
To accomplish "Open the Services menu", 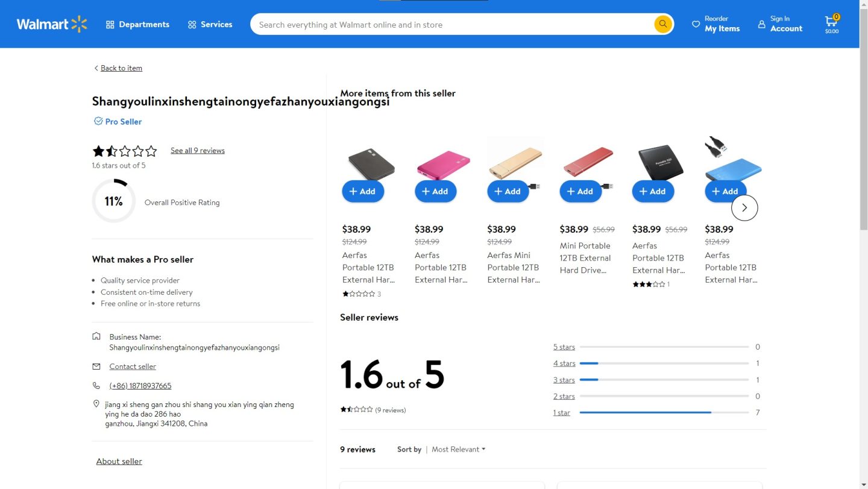I will click(x=210, y=25).
